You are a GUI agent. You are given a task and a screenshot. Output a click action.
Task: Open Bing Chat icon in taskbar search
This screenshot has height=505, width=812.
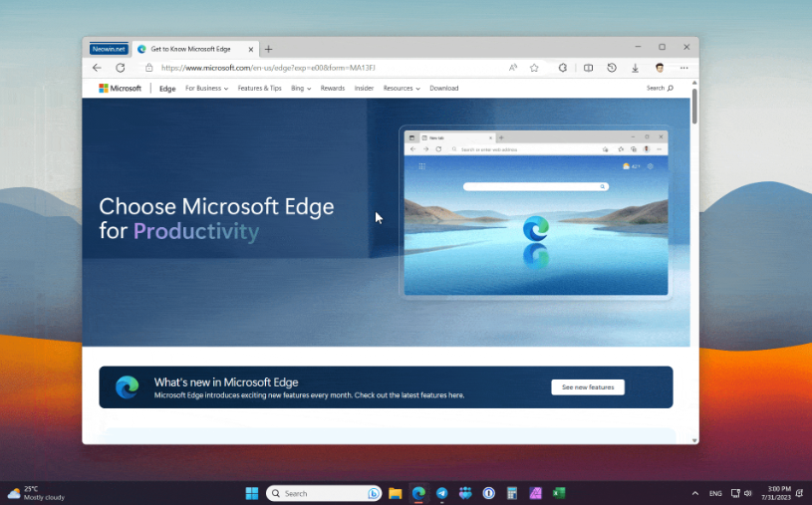pyautogui.click(x=374, y=494)
